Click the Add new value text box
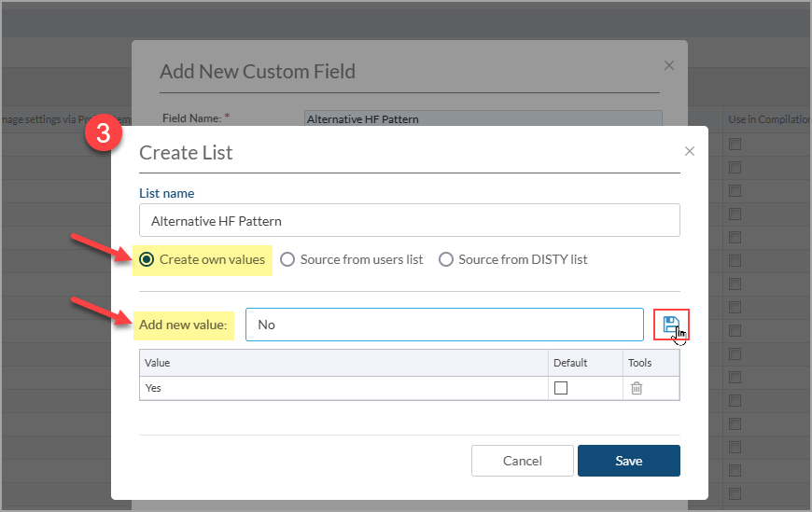This screenshot has height=512, width=812. [x=444, y=325]
